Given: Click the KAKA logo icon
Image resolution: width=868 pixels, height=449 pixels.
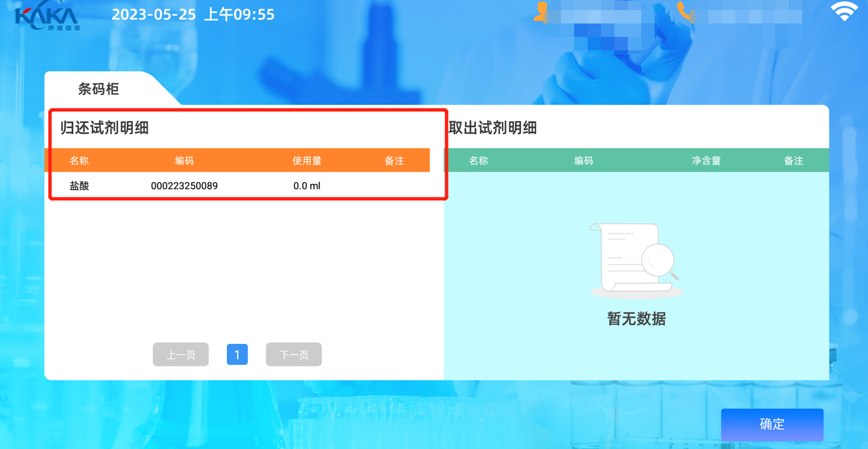Looking at the screenshot, I should pos(47,18).
